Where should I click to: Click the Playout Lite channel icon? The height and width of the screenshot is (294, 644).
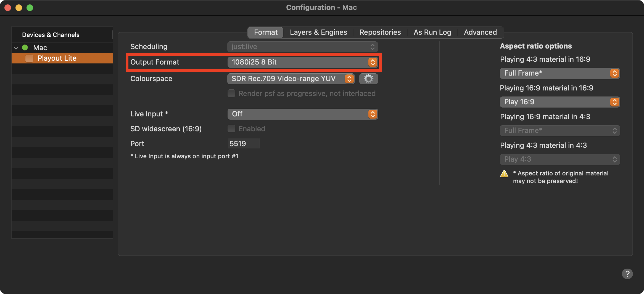point(29,58)
